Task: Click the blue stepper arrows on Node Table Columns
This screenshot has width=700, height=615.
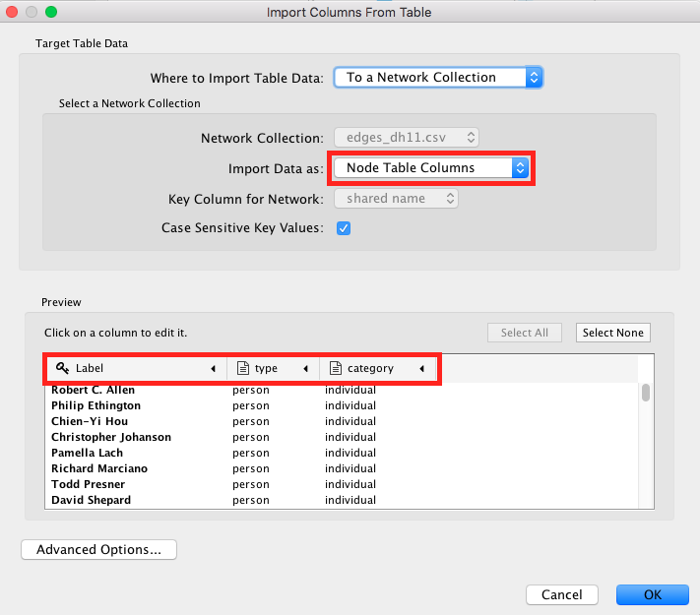Action: pos(520,168)
